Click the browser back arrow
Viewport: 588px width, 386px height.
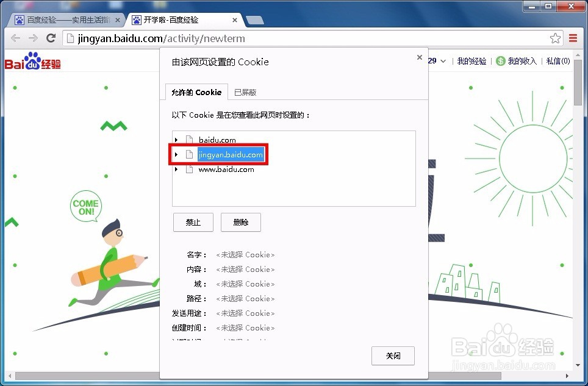16,38
